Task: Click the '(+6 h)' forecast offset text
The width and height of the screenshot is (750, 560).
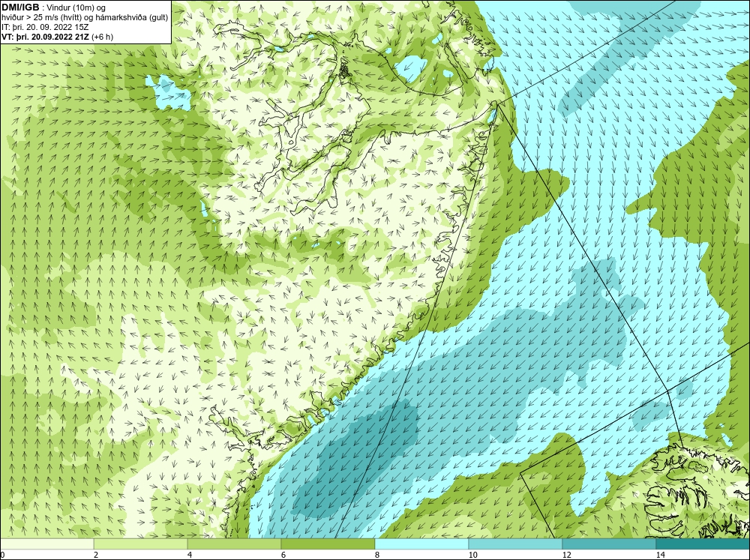Action: [102, 36]
